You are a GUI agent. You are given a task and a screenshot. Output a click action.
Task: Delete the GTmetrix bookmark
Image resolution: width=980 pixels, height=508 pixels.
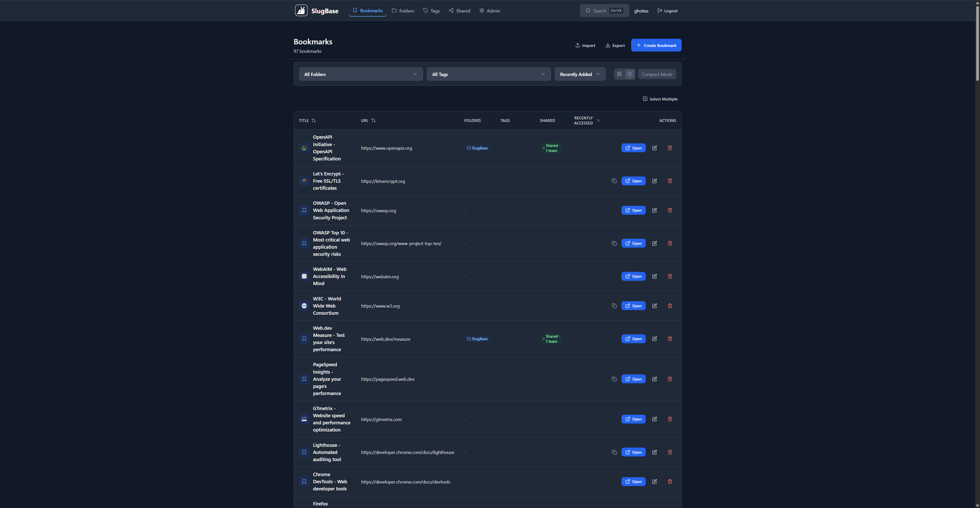click(670, 419)
